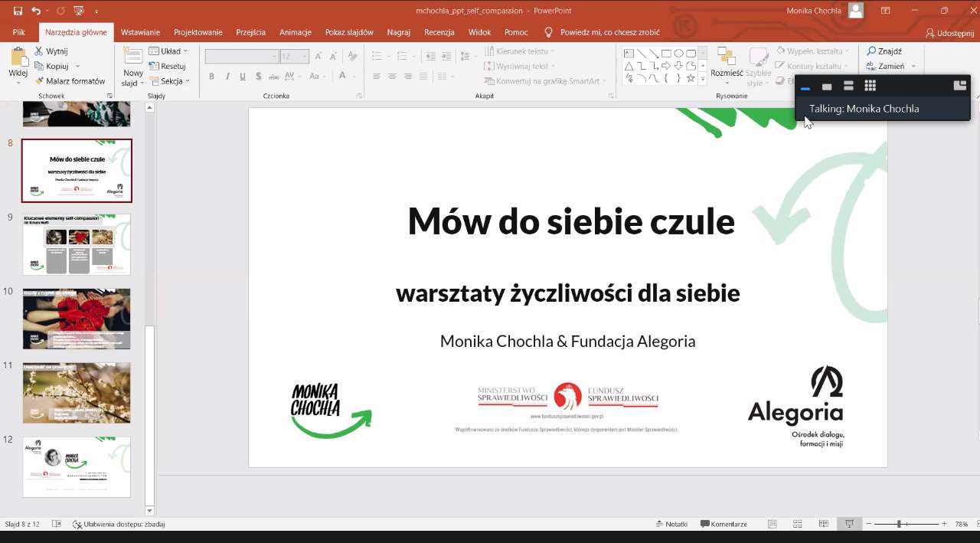Click the Undo arrow icon
980x543 pixels.
coord(36,11)
